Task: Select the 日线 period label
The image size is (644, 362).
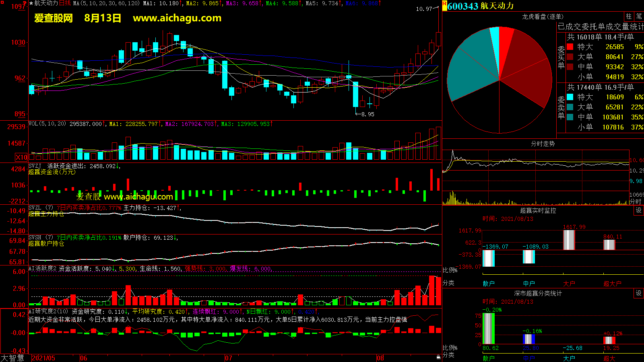Action: [x=65, y=3]
